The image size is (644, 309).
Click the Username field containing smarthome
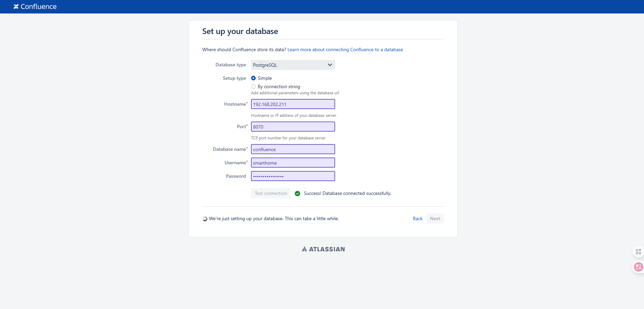click(293, 163)
